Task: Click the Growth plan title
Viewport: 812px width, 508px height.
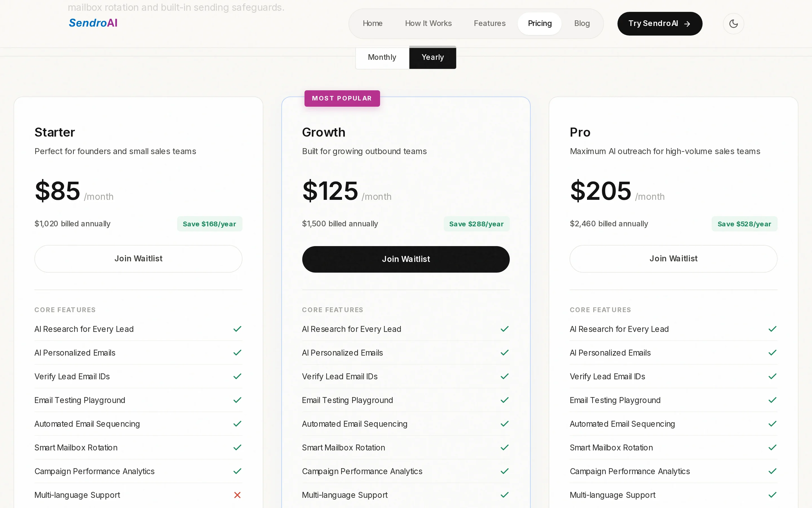Action: 323,132
